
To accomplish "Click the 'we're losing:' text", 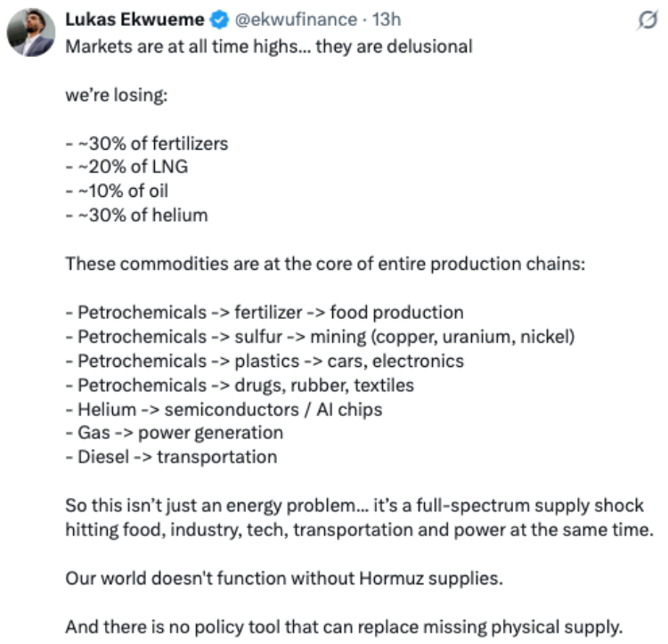I will [x=117, y=95].
